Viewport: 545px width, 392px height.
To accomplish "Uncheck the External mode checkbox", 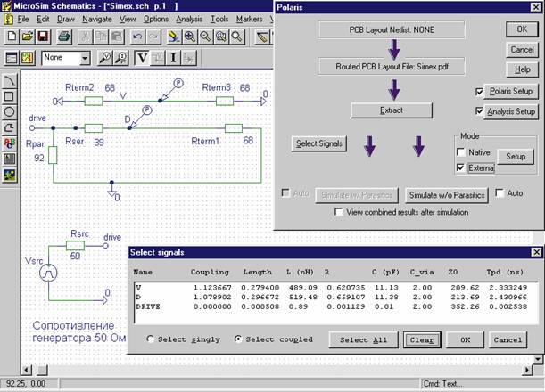I will point(461,168).
